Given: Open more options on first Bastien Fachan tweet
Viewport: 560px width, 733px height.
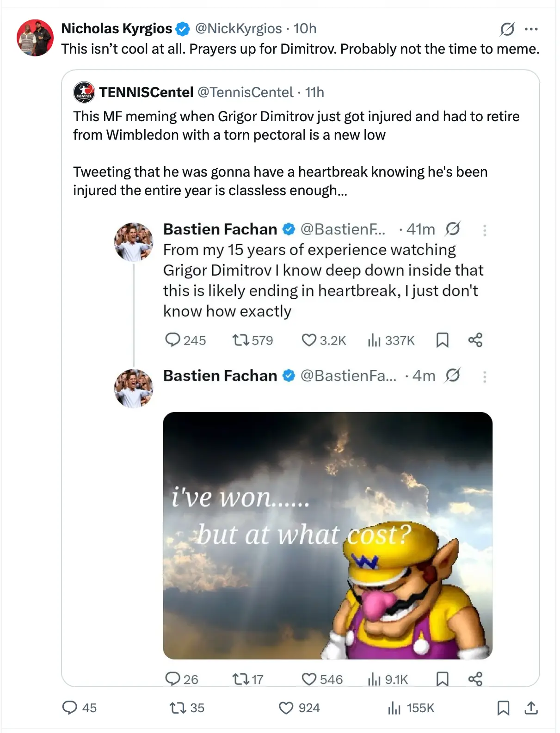Looking at the screenshot, I should 485,230.
